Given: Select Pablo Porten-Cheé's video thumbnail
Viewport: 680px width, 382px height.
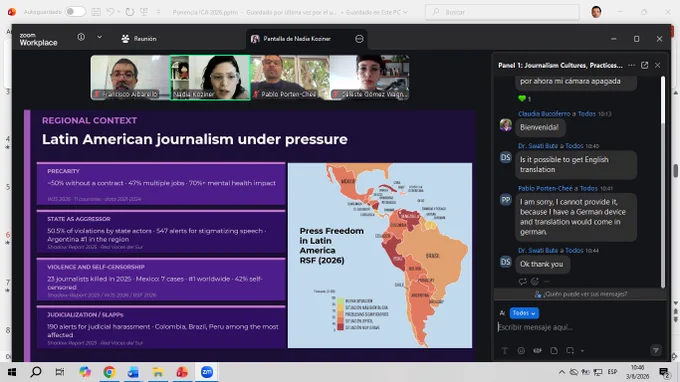Looking at the screenshot, I should tap(290, 77).
